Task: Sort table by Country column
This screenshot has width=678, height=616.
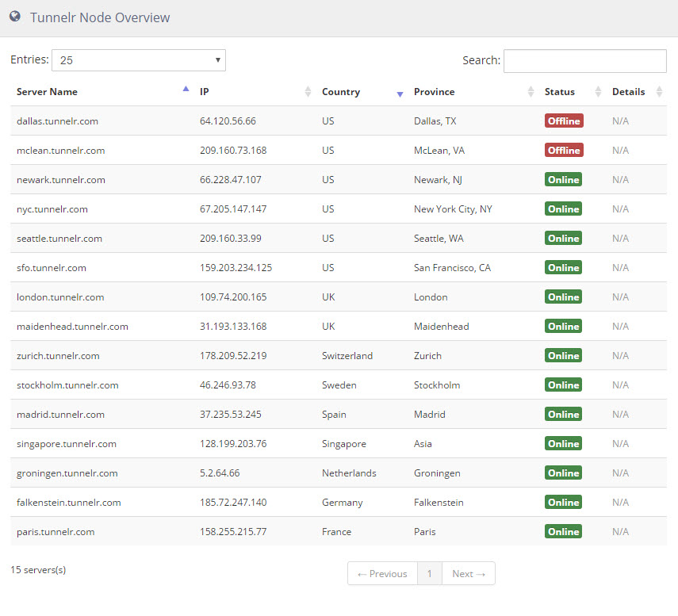Action: (362, 92)
